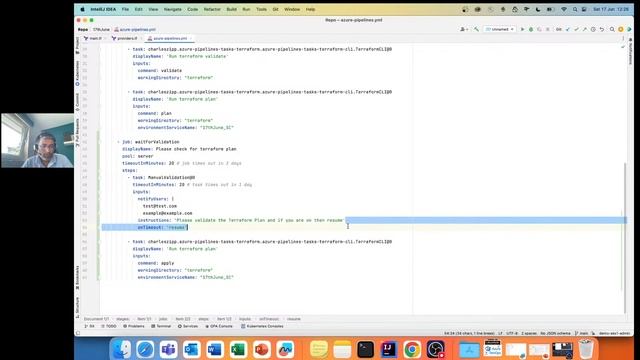The image size is (640, 360).
Task: Open the Pull Requests sidebar tool button
Action: tap(77, 133)
